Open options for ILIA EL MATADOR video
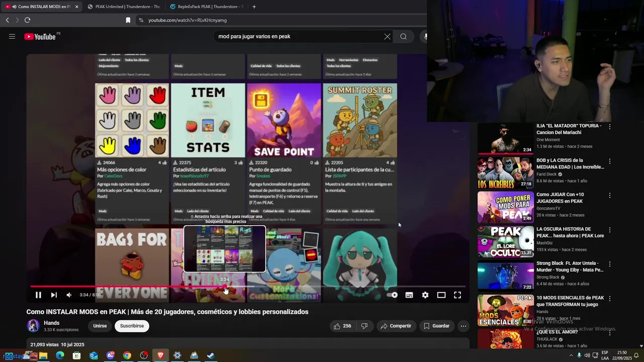Image resolution: width=644 pixels, height=362 pixels. point(610,127)
